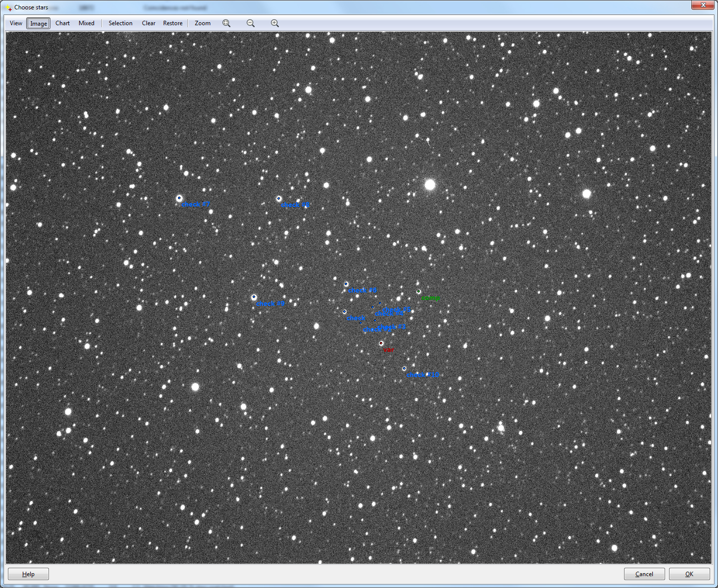
Task: Confirm selection with the OK button
Action: tap(689, 574)
